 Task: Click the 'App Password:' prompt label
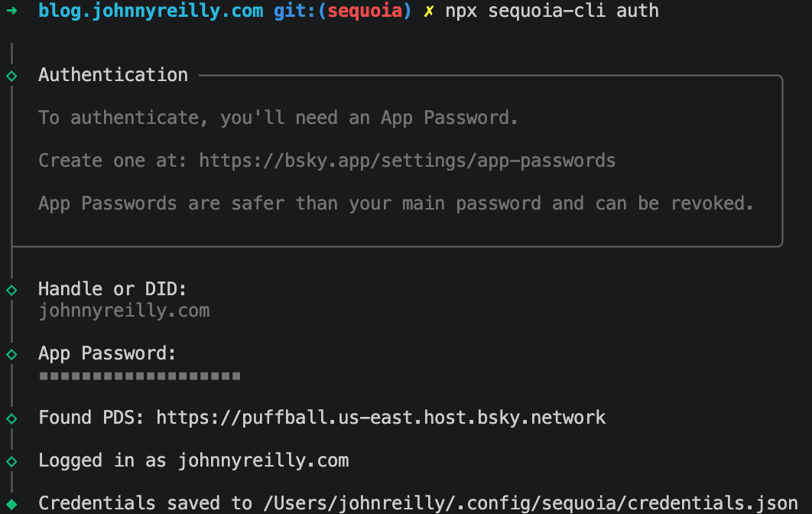pos(107,353)
